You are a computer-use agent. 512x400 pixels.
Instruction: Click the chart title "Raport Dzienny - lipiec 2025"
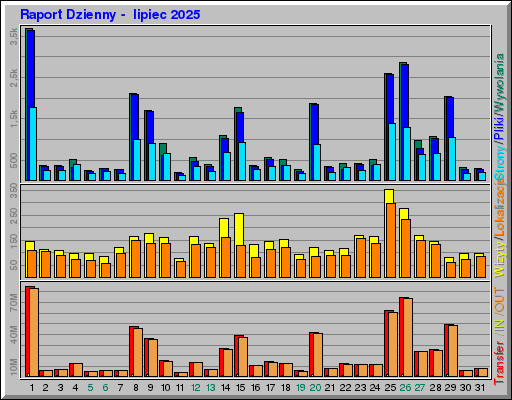click(110, 15)
